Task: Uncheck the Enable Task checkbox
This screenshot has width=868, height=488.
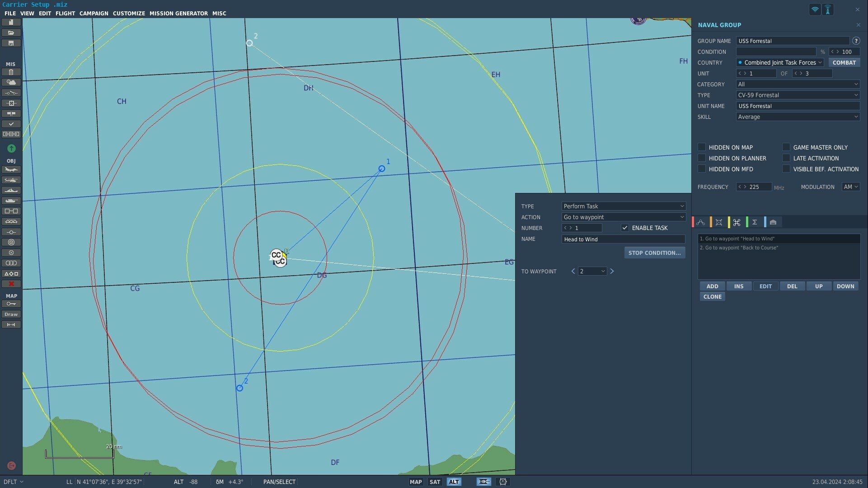Action: tap(625, 228)
